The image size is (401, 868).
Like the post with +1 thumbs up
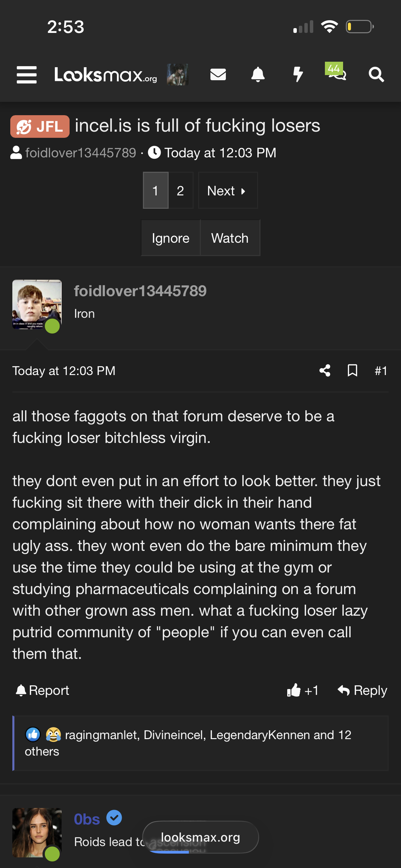coord(303,690)
